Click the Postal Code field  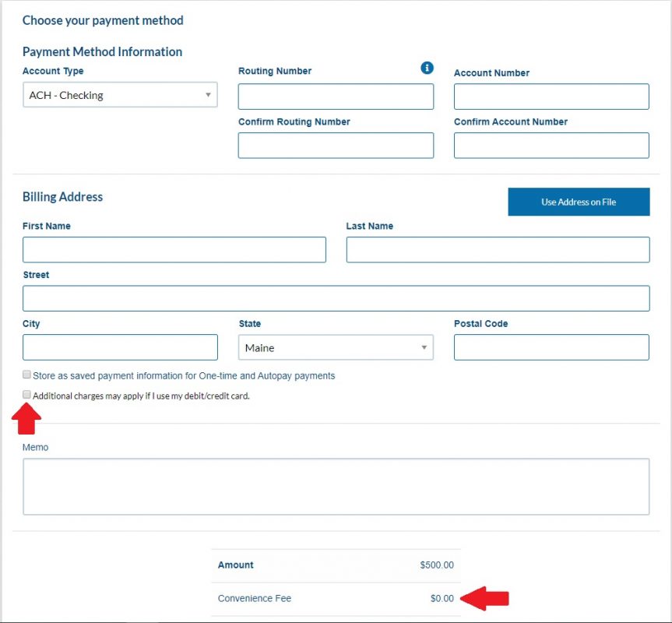click(x=551, y=347)
